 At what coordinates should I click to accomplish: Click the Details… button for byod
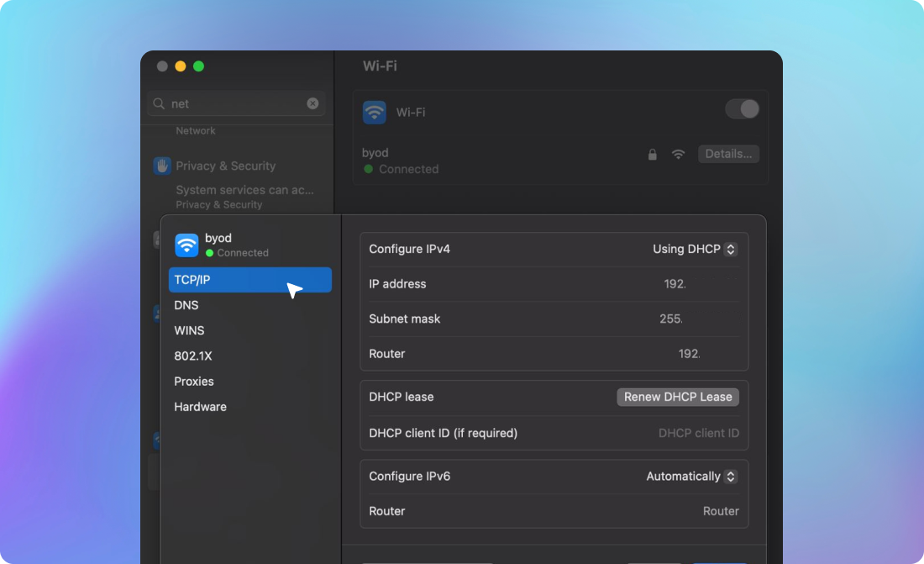(x=728, y=154)
